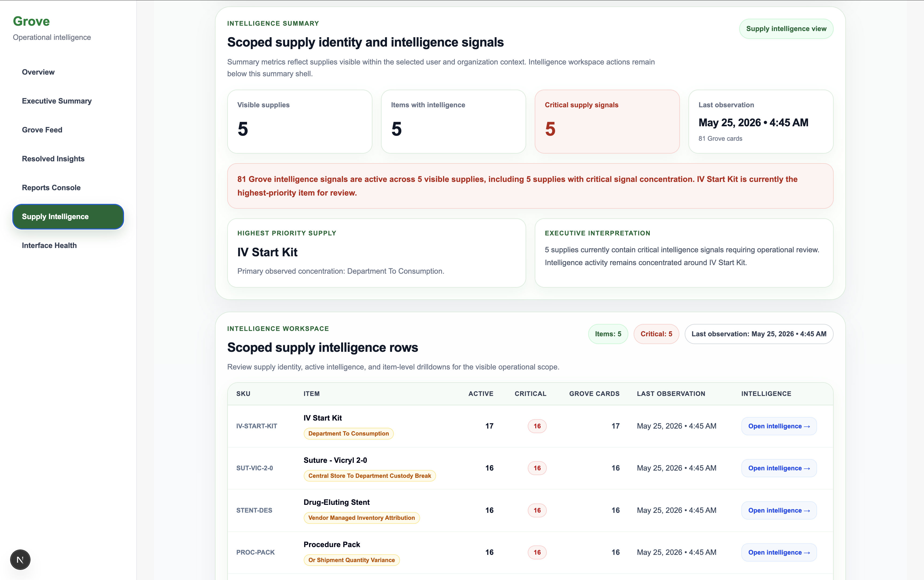Click the Or Shipment Quantity Variance tag
This screenshot has width=924, height=580.
tap(351, 560)
